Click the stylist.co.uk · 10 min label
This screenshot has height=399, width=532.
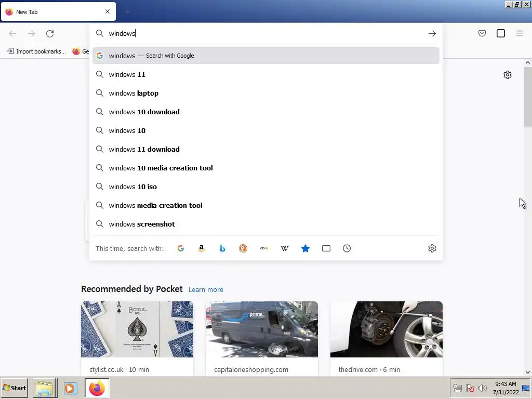point(119,369)
